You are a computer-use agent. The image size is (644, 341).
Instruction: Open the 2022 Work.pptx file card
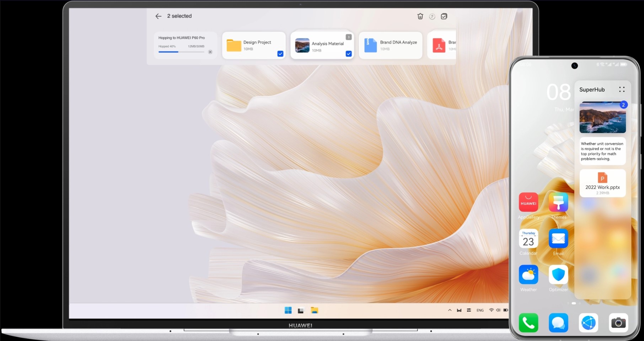(602, 183)
